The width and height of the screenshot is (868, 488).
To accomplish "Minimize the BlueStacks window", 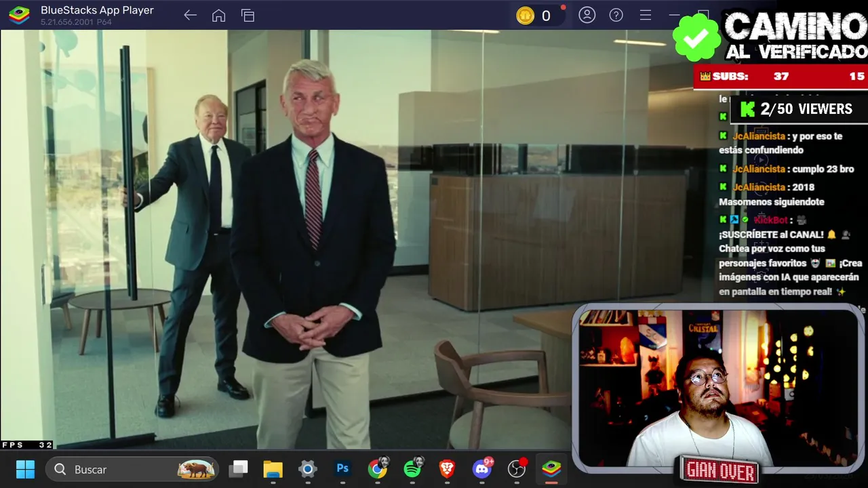I will pyautogui.click(x=674, y=15).
